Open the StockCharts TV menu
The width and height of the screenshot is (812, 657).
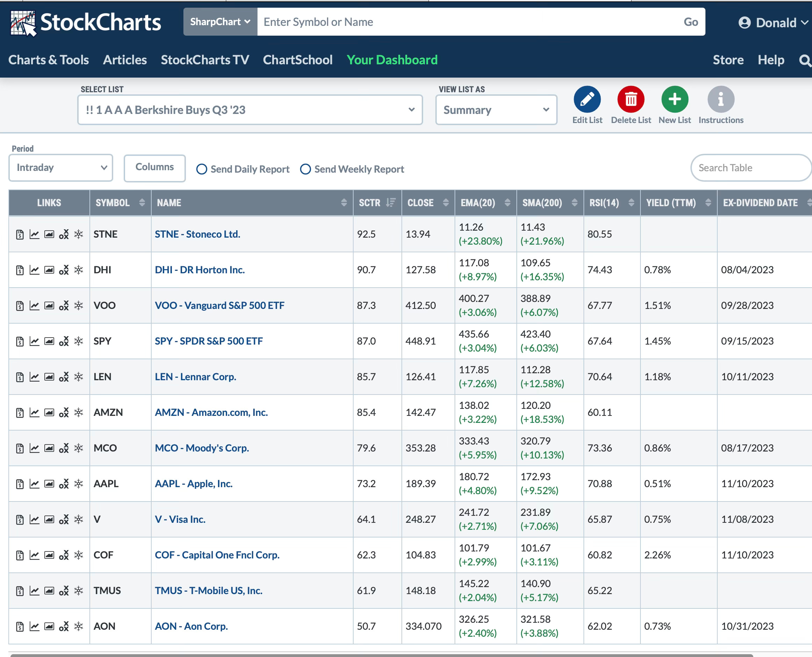tap(205, 60)
